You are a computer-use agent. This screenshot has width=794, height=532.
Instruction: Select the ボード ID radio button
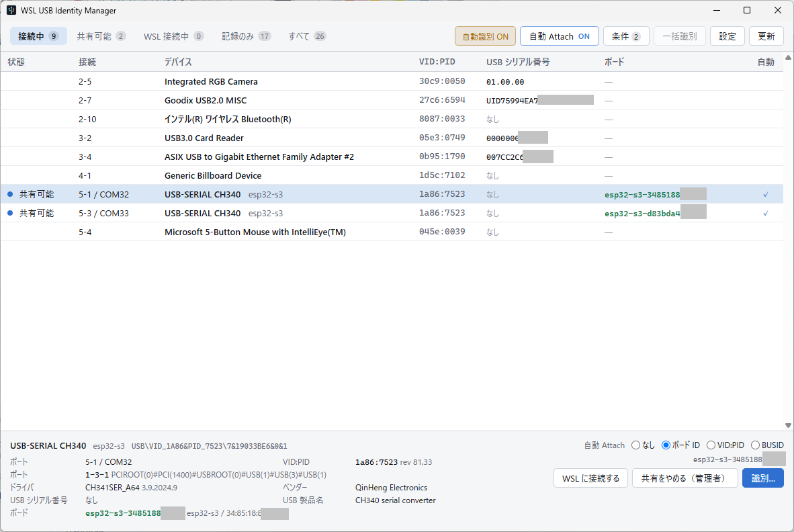coord(666,445)
